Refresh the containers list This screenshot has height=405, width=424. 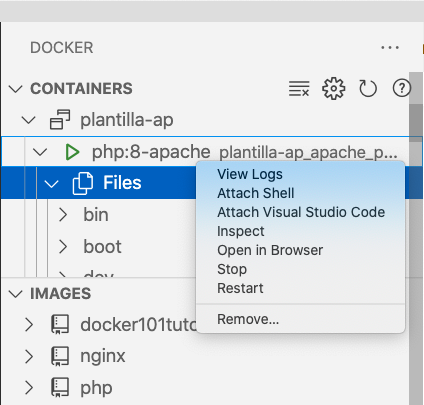click(x=368, y=89)
